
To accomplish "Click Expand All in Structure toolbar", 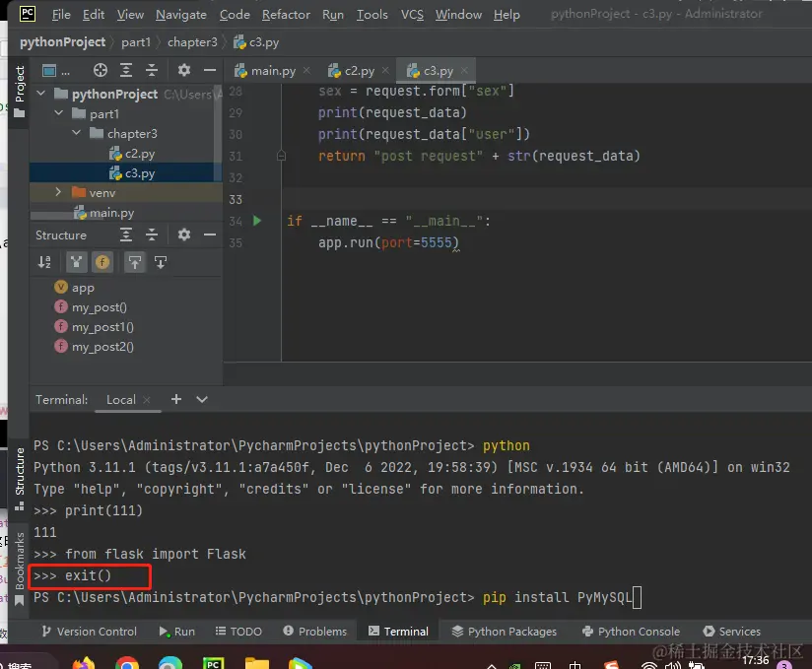I will [x=126, y=234].
